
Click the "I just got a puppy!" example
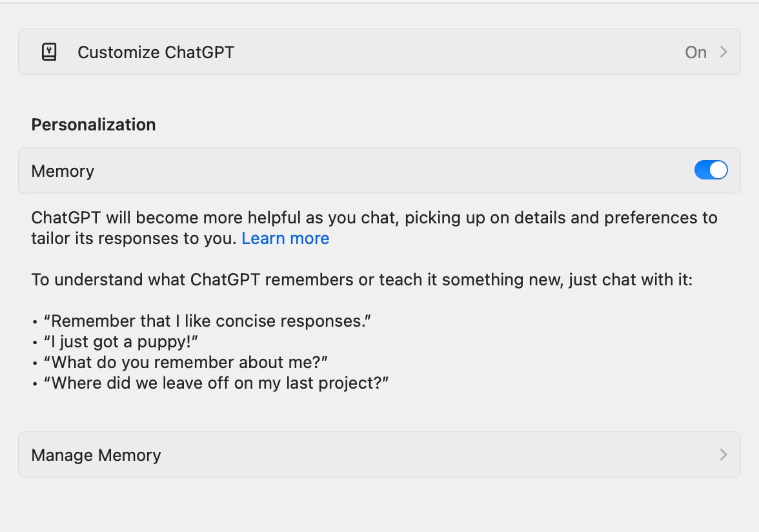click(x=120, y=342)
